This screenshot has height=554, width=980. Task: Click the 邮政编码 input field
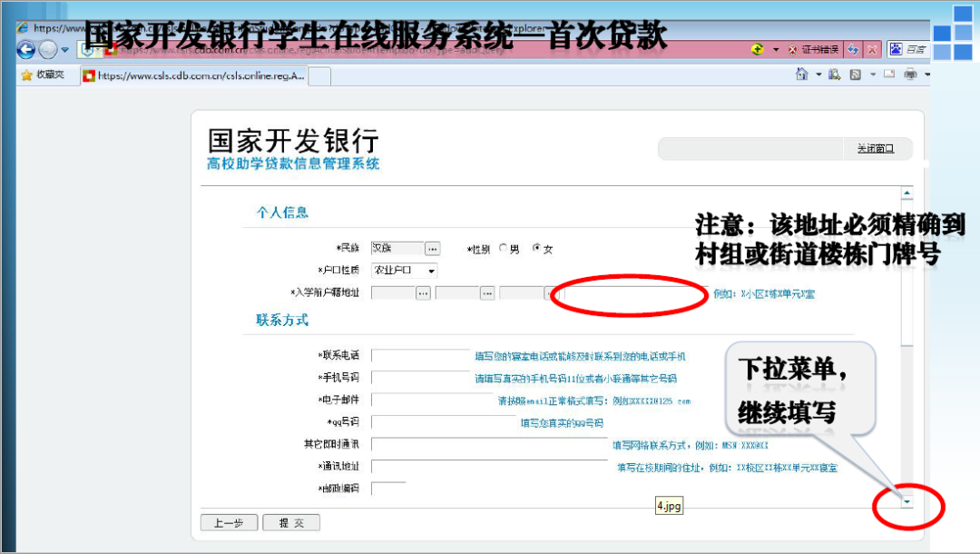click(x=388, y=489)
